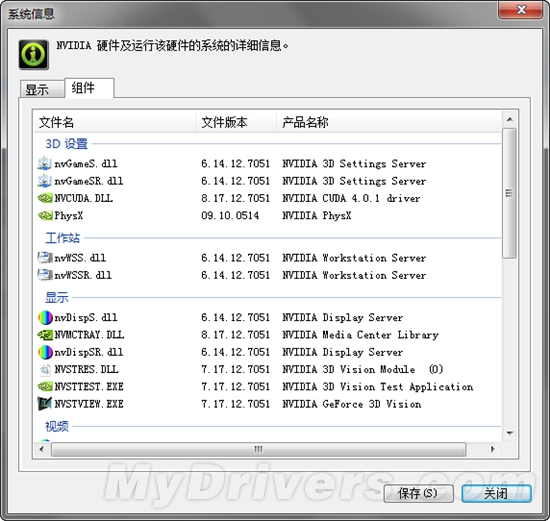Click NVIDIA PhysX product name
550x521 pixels.
point(317,215)
